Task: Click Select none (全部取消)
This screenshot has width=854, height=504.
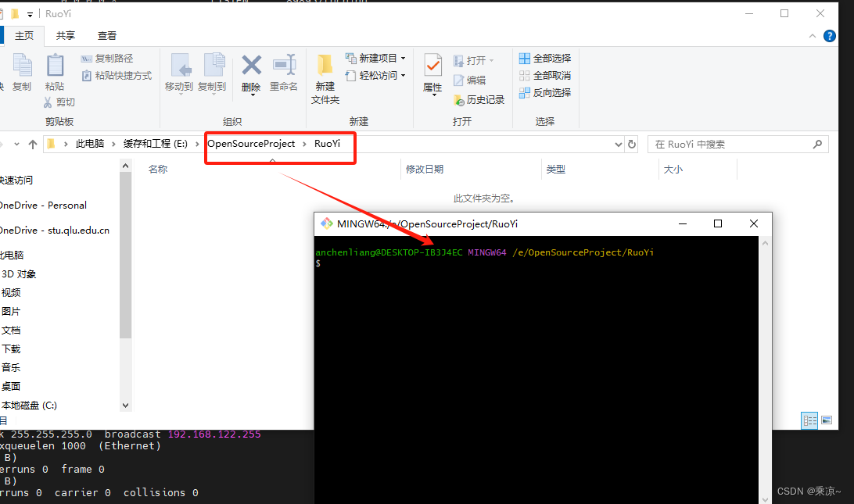Action: tap(545, 76)
